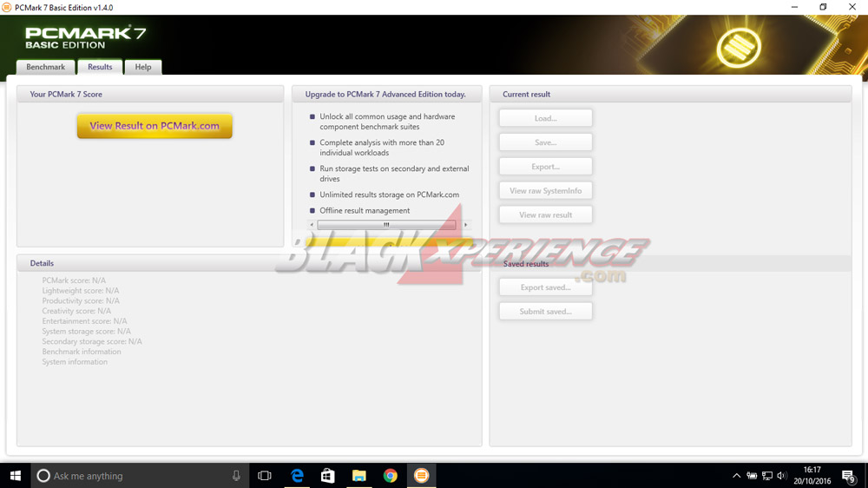This screenshot has width=868, height=488.
Task: Open the Windows Store taskbar icon
Action: point(328,476)
